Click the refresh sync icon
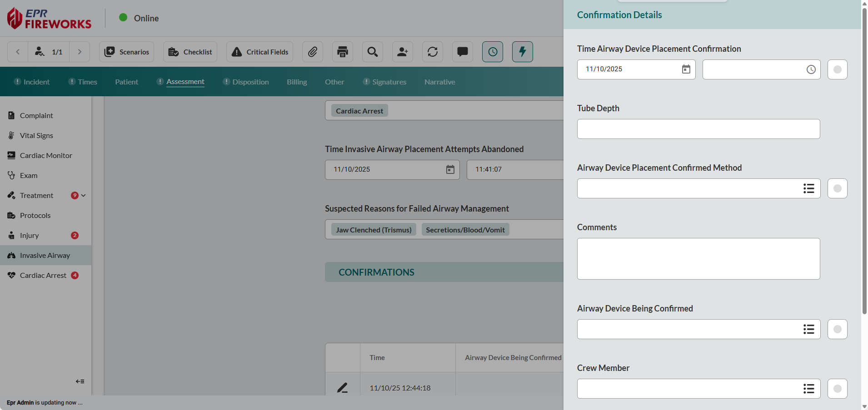This screenshot has height=410, width=868. coord(433,52)
